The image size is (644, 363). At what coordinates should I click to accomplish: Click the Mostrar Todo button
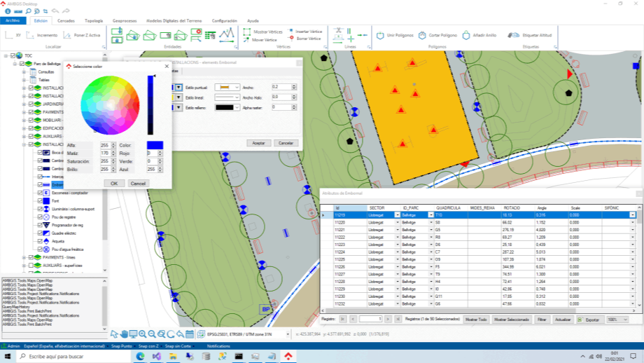point(476,319)
